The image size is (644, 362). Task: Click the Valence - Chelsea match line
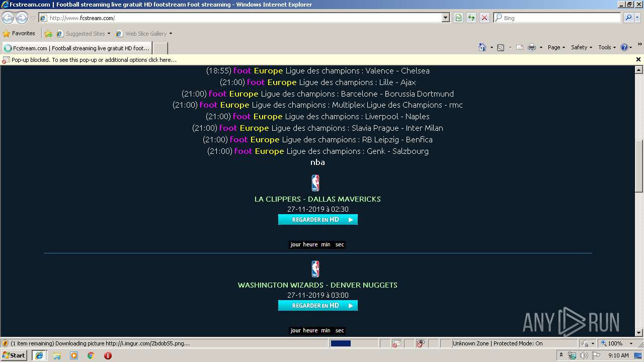[317, 71]
